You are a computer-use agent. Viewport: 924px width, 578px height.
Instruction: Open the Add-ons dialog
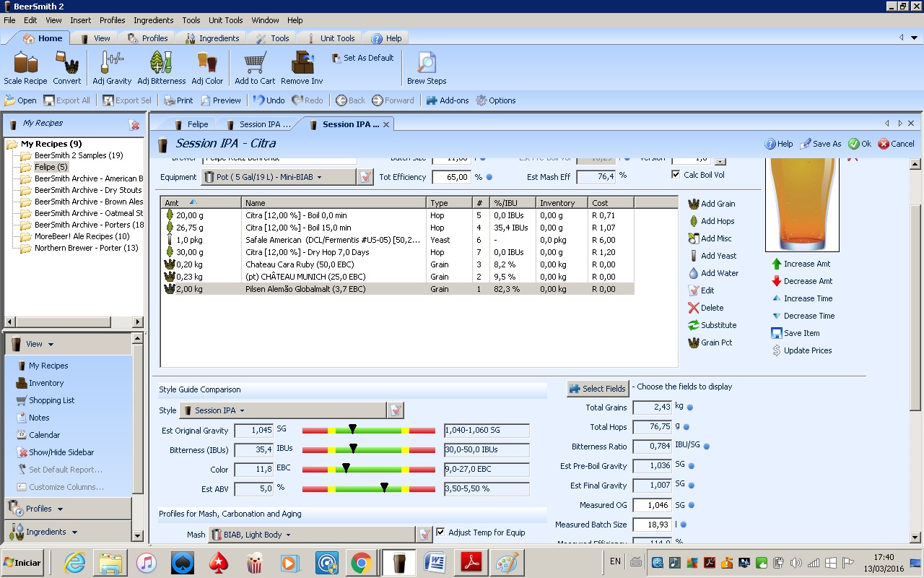coord(448,100)
